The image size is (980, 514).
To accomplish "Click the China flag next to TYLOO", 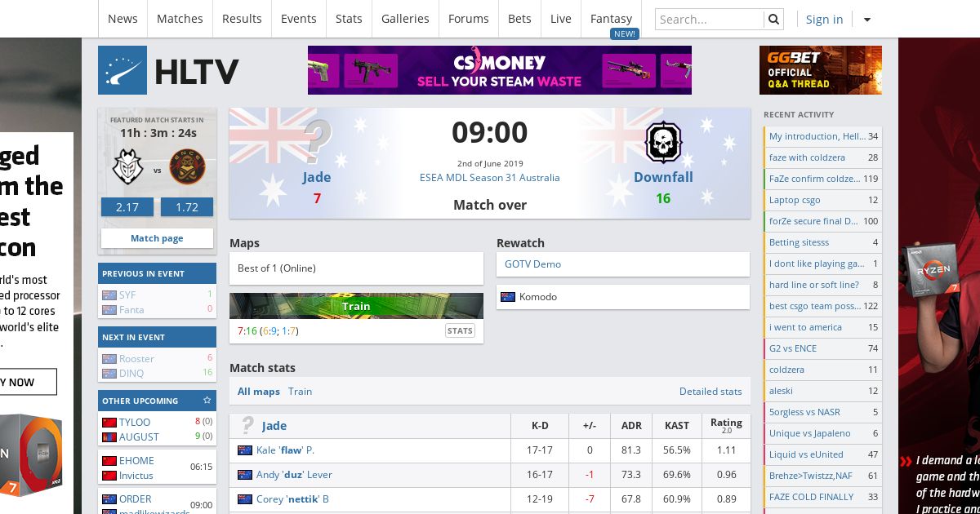I will point(109,423).
